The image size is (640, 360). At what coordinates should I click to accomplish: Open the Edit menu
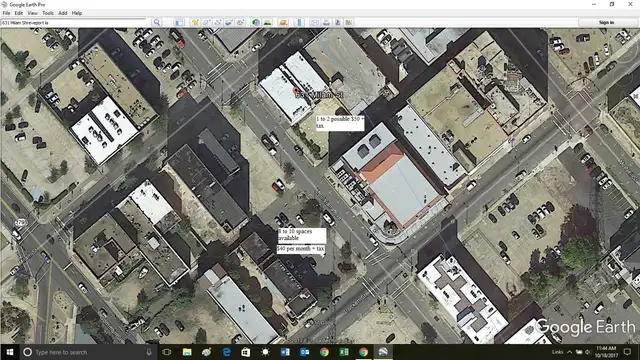point(19,13)
